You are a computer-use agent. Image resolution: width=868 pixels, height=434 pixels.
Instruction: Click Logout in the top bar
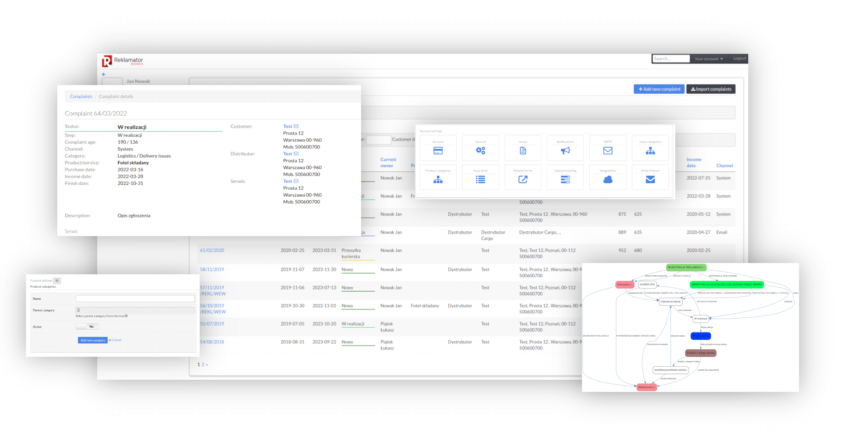(740, 59)
